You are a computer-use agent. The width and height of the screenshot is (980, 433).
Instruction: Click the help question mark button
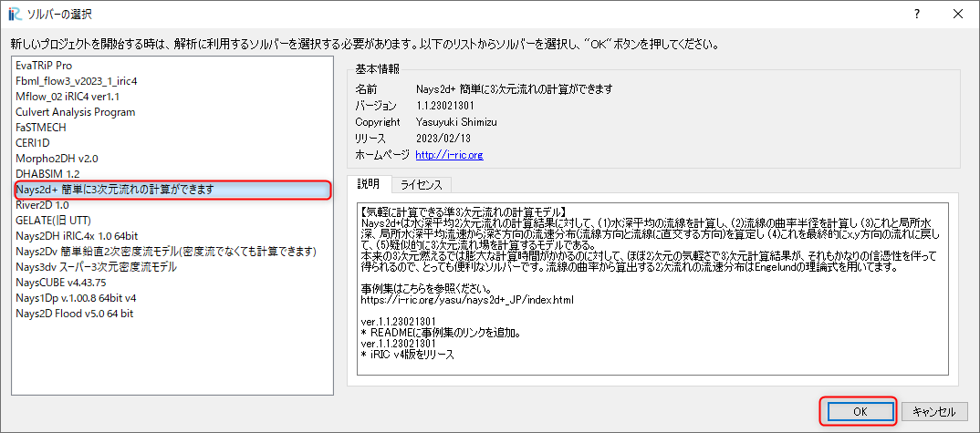[x=918, y=13]
